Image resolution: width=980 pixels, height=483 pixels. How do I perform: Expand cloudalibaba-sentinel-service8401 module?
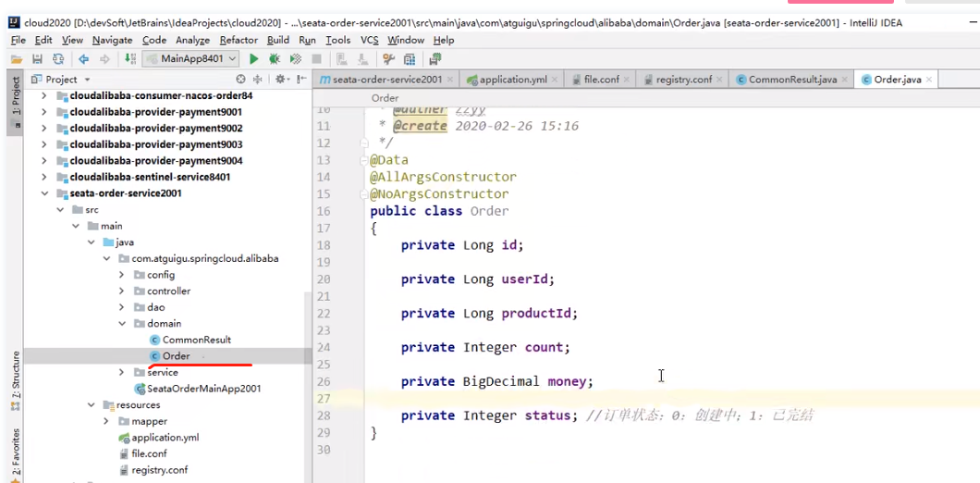coord(43,177)
